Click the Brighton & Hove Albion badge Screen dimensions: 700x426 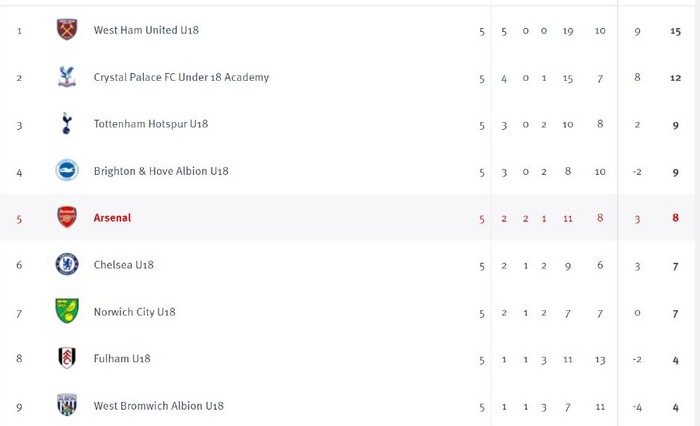click(67, 171)
